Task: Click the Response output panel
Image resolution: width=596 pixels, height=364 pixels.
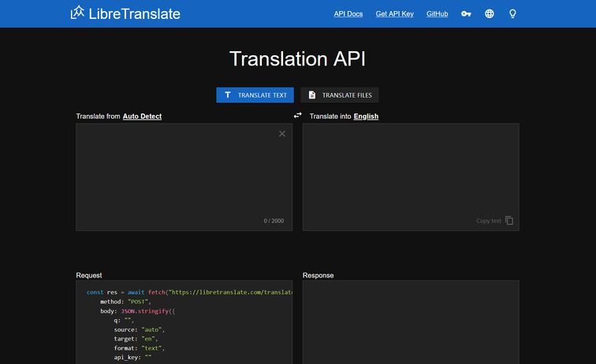Action: [x=411, y=322]
